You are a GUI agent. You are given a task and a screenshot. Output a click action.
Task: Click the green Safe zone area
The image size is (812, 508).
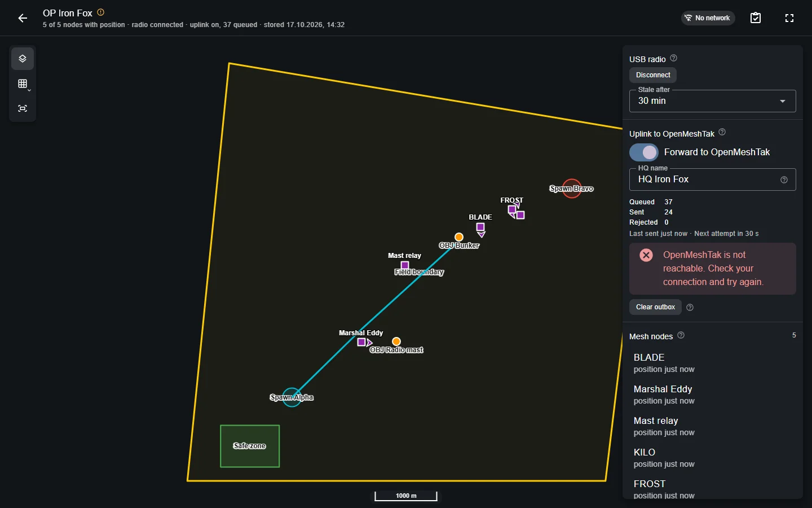(250, 446)
